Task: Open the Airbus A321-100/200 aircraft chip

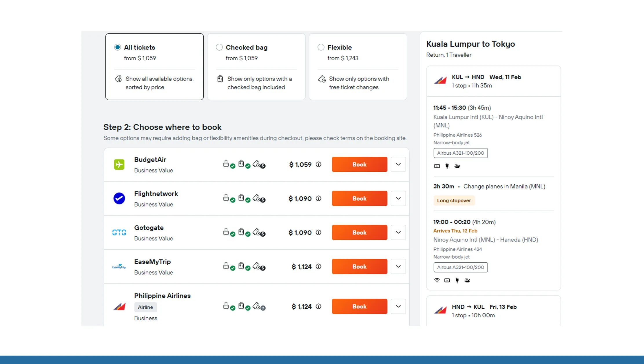Action: 460,153
